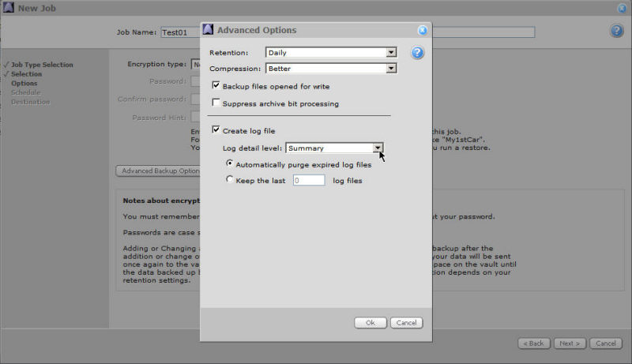Image resolution: width=632 pixels, height=364 pixels.
Task: Click the log files count input field
Action: click(x=308, y=180)
